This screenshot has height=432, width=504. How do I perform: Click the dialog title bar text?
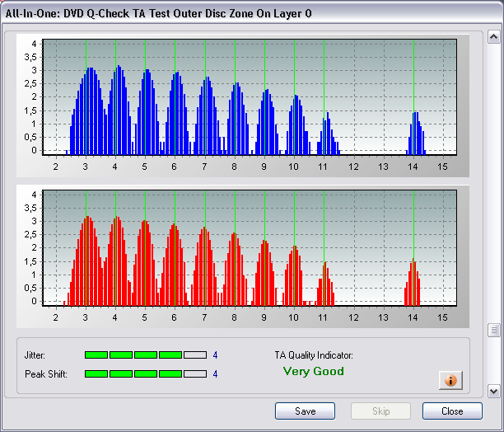click(x=158, y=13)
